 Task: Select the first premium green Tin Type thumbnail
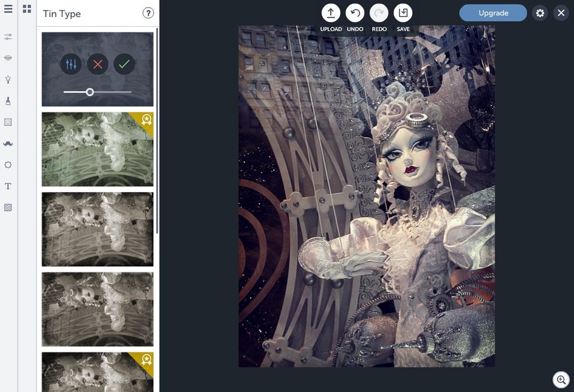click(x=97, y=150)
